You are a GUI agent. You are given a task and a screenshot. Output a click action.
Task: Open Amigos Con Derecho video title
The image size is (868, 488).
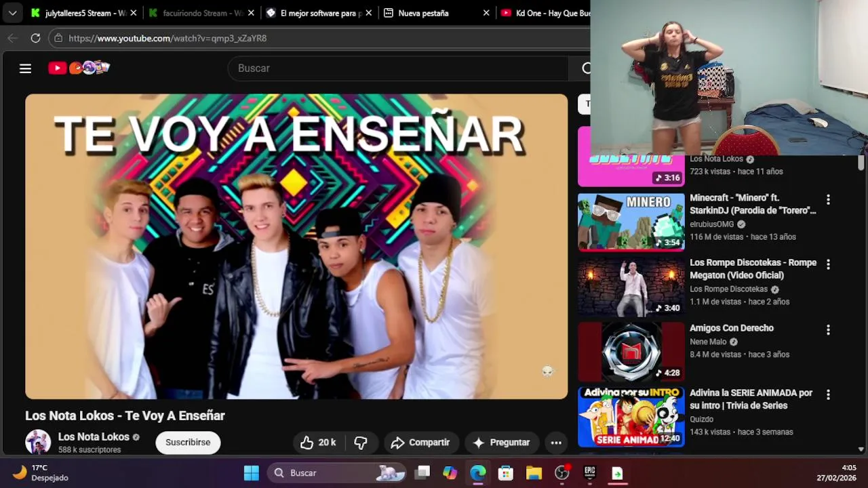(x=732, y=328)
